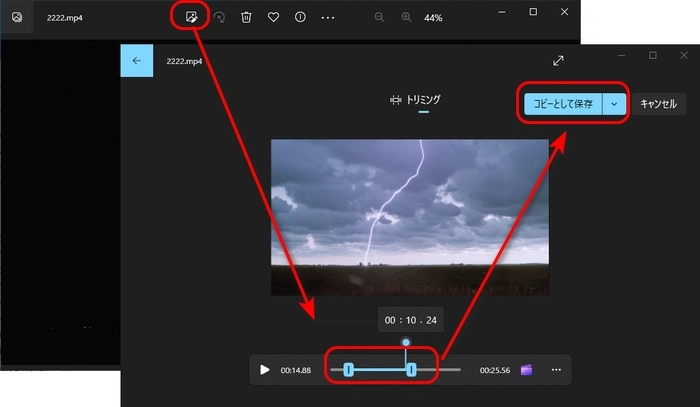This screenshot has height=407, width=700.
Task: Select the トリミング tab
Action: click(415, 100)
